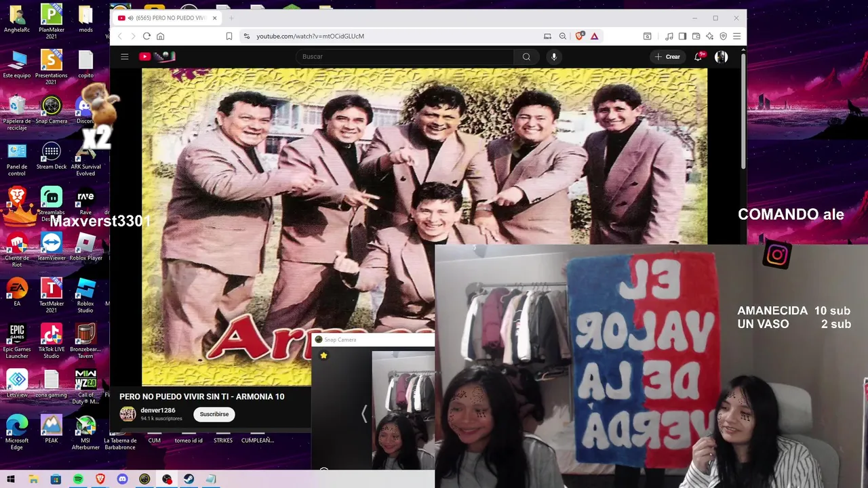The height and width of the screenshot is (488, 868).
Task: Subscribe using the Suscribirse button
Action: (214, 414)
